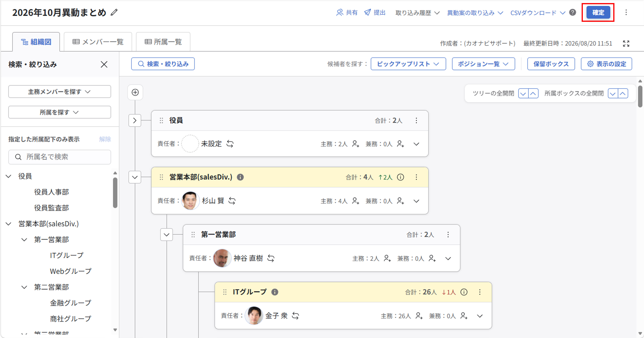Collapse the 営業本部 tree node
The height and width of the screenshot is (338, 644).
[x=135, y=177]
